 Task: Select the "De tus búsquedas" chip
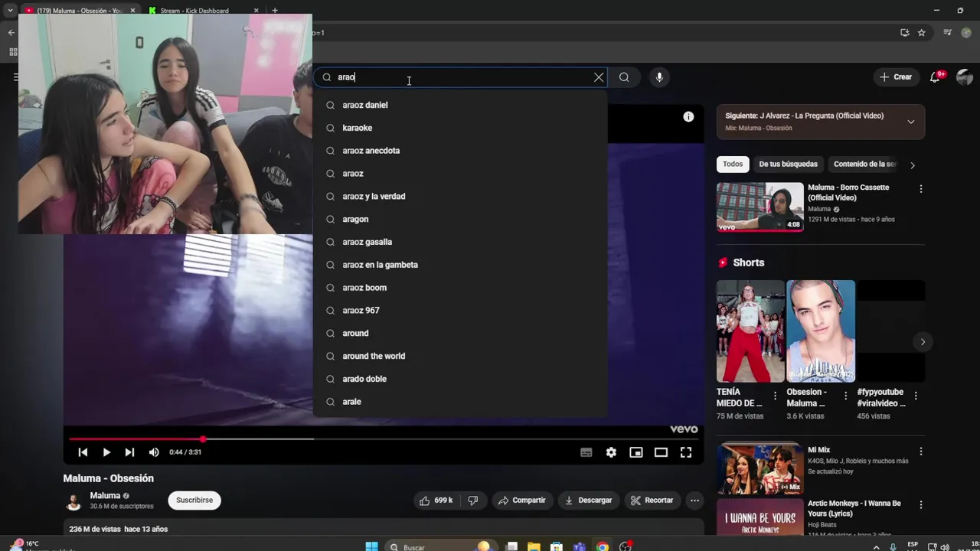(788, 165)
